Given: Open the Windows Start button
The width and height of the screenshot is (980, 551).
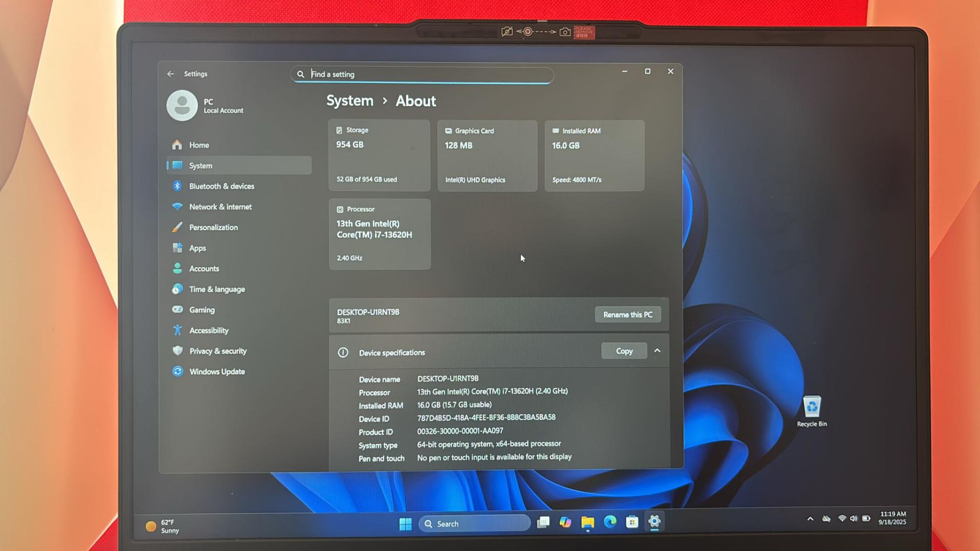Looking at the screenshot, I should 405,524.
